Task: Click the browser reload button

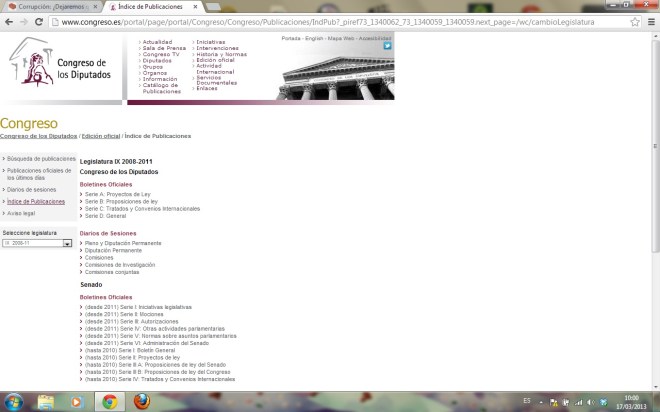Action: [x=38, y=21]
